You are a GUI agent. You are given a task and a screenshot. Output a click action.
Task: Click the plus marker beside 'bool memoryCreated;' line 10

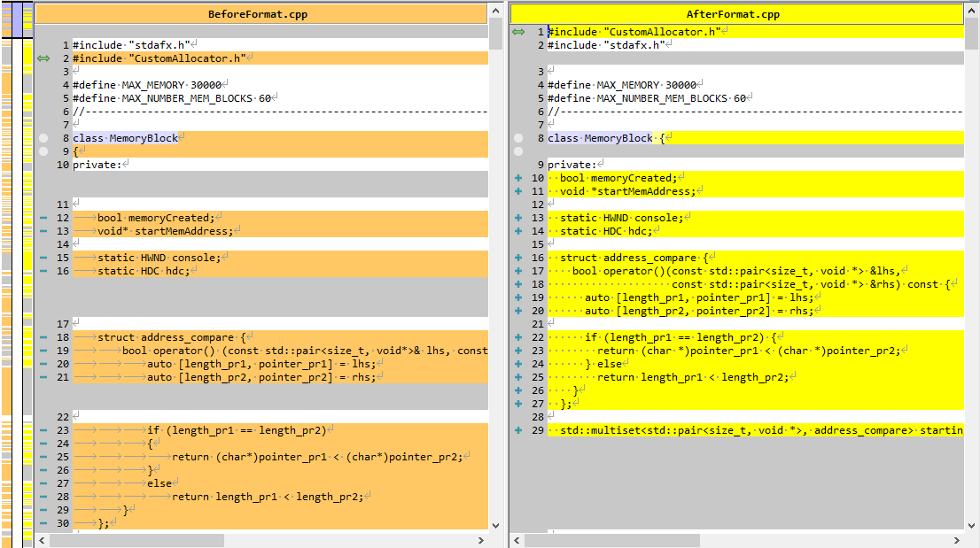(x=518, y=177)
